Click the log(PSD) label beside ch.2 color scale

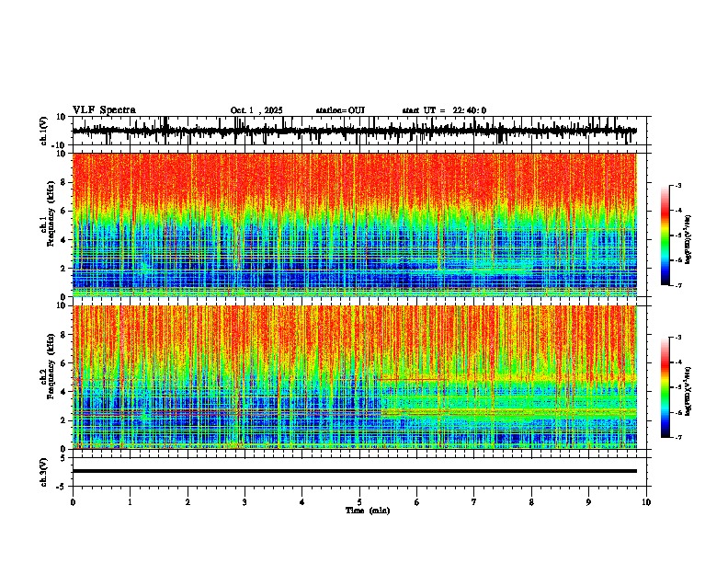(688, 391)
